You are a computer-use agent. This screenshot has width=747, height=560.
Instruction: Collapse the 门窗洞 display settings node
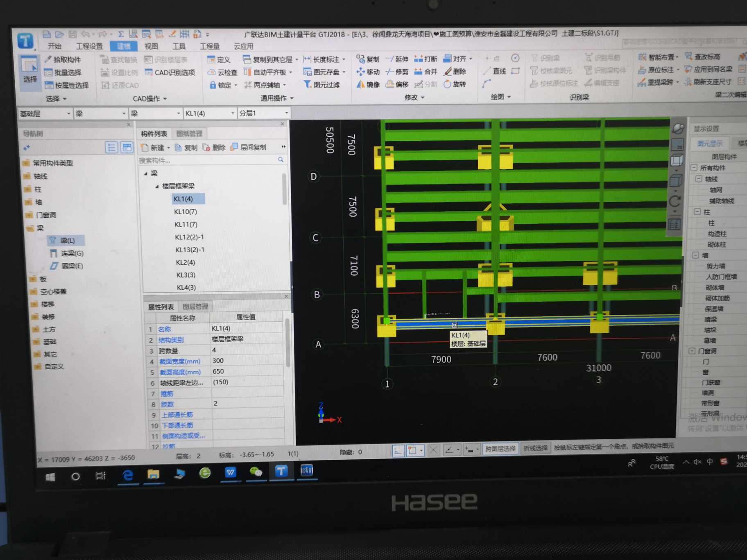(692, 351)
